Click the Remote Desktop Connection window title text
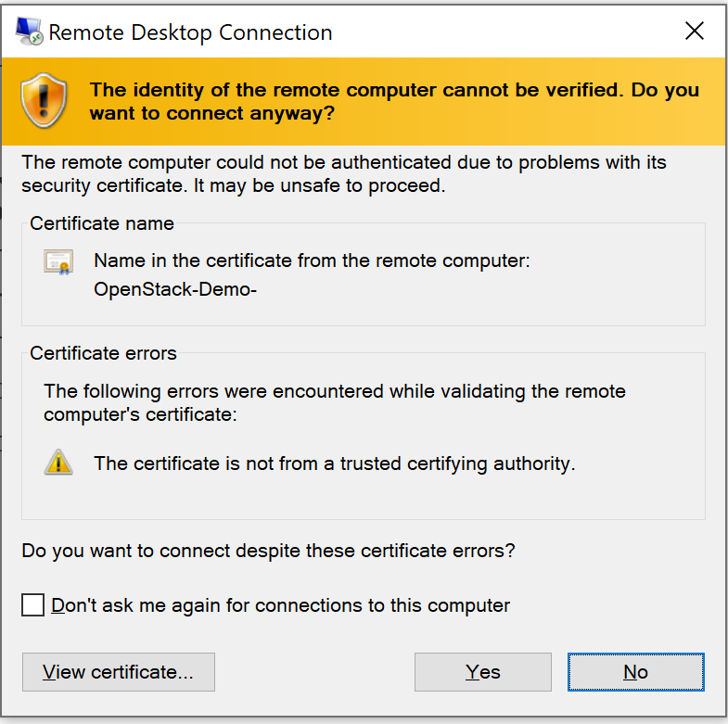Screen dimensions: 728x724 click(190, 32)
